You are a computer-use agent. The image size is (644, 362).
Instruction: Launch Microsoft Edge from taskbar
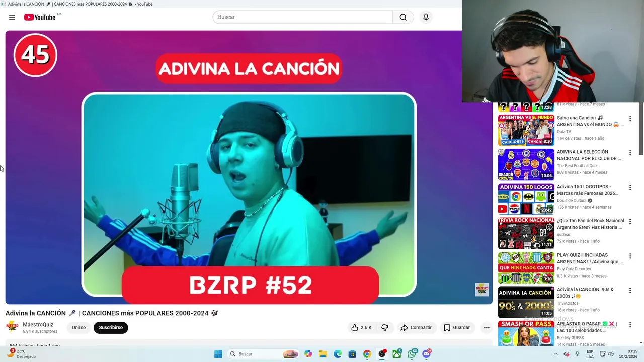click(x=338, y=354)
